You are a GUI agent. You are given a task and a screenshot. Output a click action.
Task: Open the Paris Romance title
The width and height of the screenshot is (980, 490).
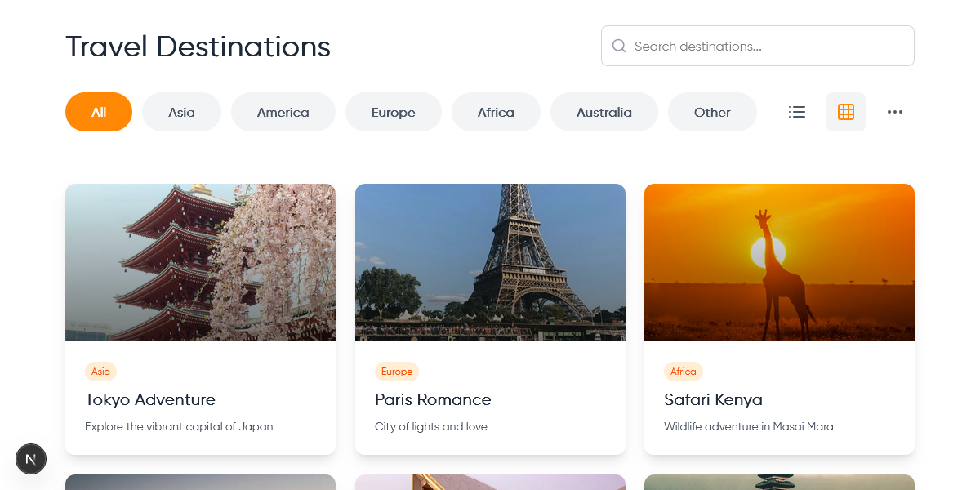point(433,399)
